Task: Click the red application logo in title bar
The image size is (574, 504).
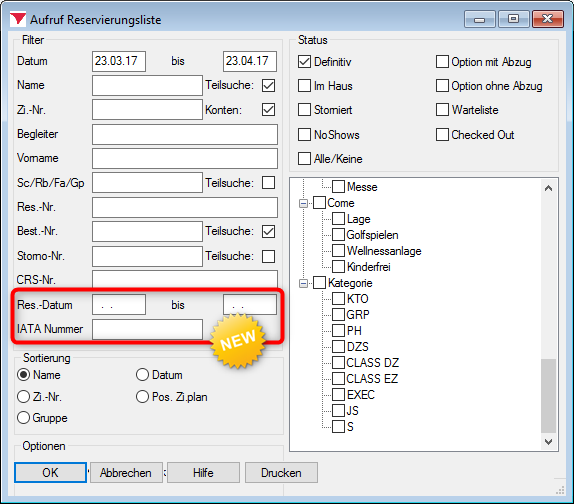Action: coord(18,19)
